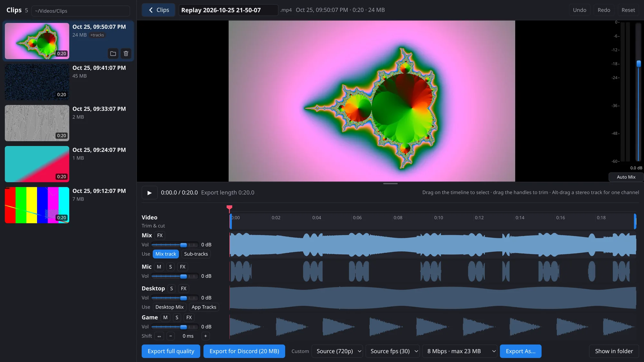Open the Source (720p) resolution dropdown
This screenshot has height=362, width=644.
pyautogui.click(x=337, y=351)
